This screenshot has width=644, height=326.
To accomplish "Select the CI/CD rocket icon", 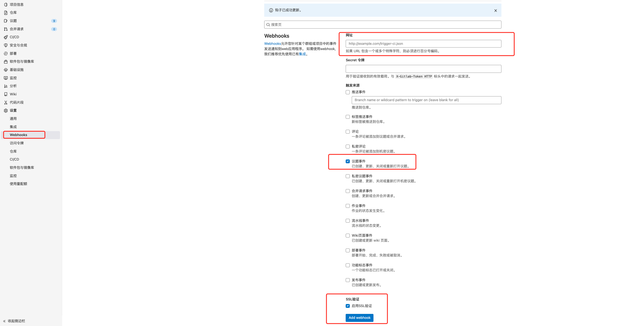I will 6,37.
